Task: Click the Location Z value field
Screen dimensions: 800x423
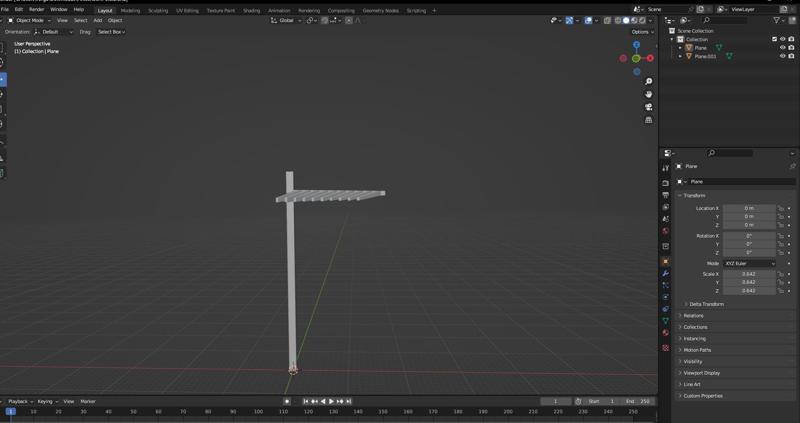Action: pyautogui.click(x=749, y=225)
